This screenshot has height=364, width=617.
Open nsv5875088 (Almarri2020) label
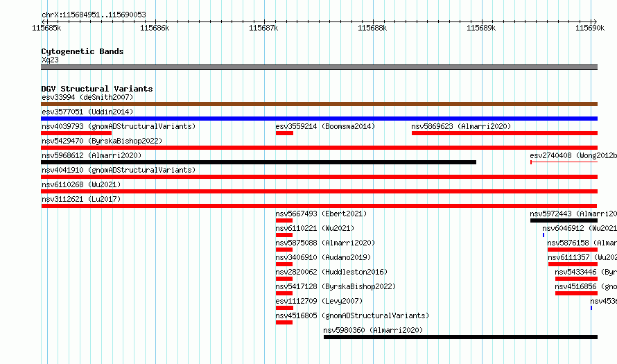coord(325,243)
